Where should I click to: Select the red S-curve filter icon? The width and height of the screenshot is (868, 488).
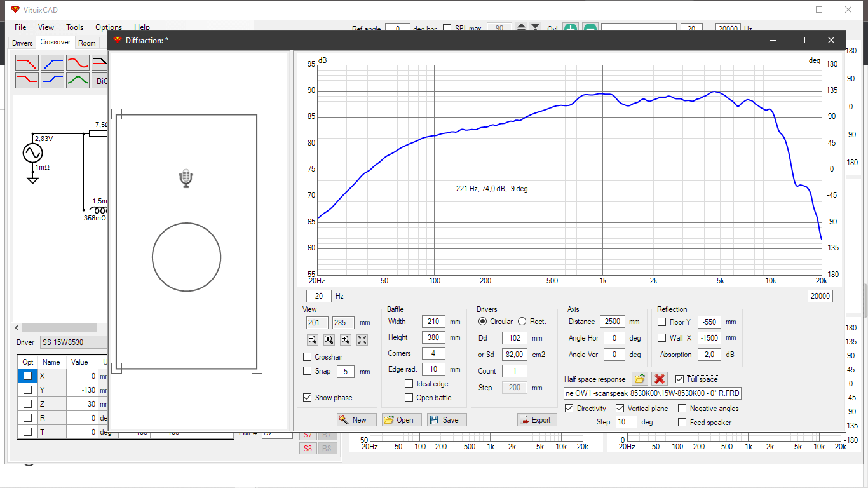[78, 63]
